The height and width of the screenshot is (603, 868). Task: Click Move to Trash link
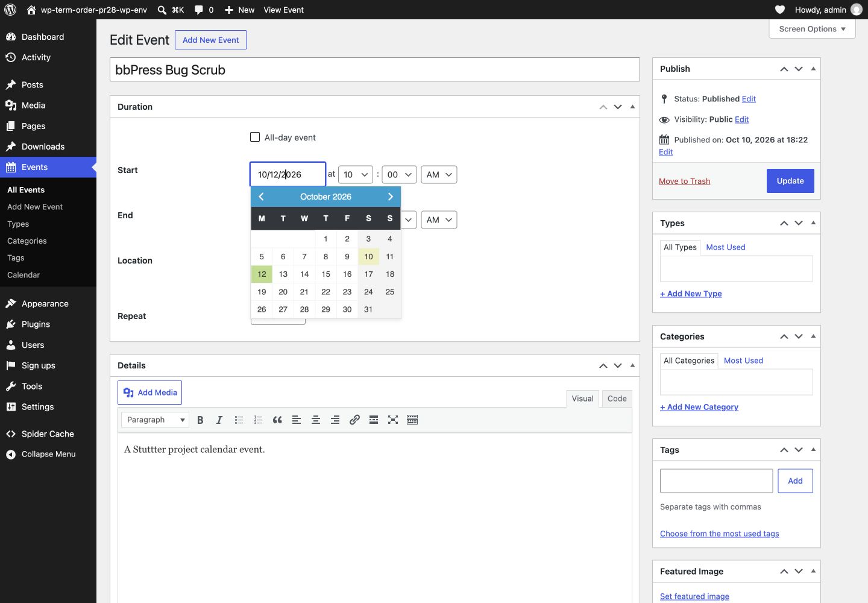coord(684,181)
